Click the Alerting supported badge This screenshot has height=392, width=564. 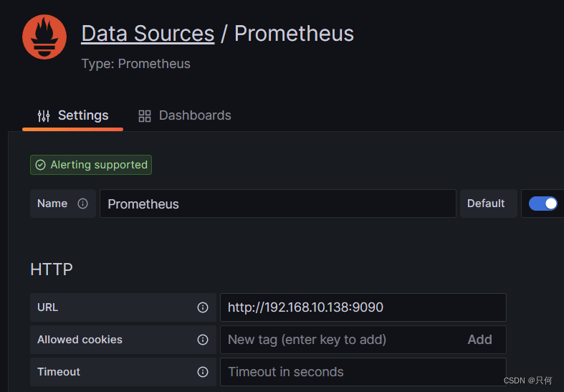pos(91,165)
